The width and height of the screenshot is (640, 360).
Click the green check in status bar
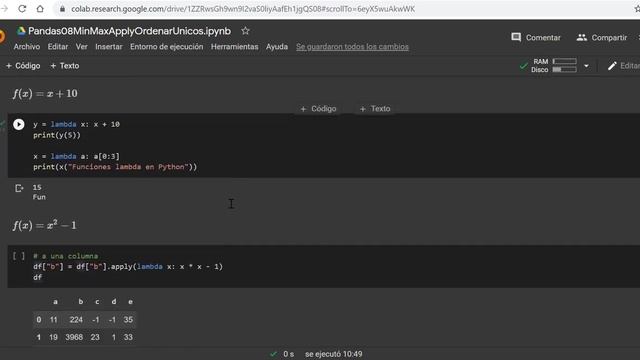click(273, 354)
